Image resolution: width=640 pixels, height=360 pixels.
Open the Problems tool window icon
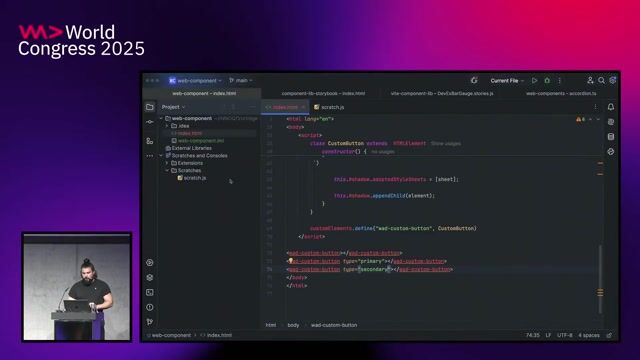(150, 307)
